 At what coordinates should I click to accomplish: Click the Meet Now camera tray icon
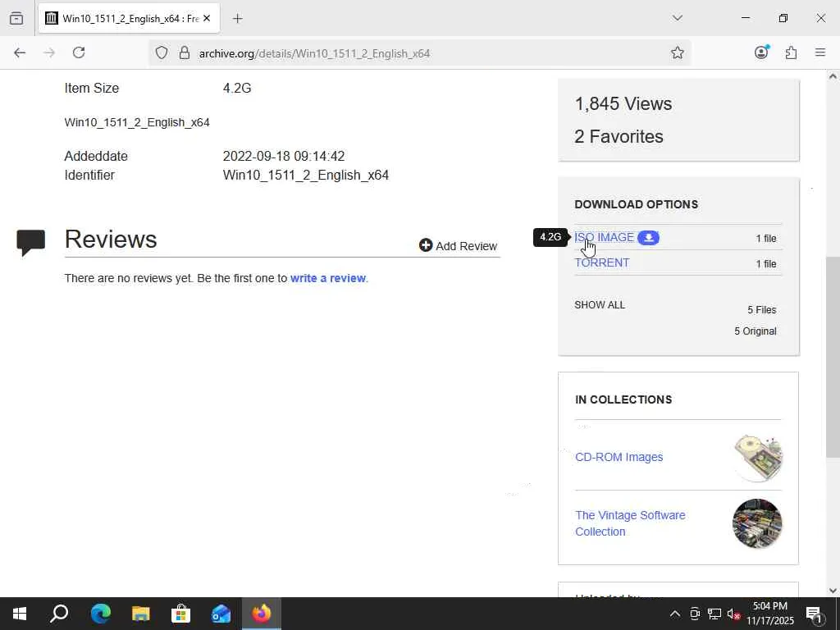pos(695,614)
